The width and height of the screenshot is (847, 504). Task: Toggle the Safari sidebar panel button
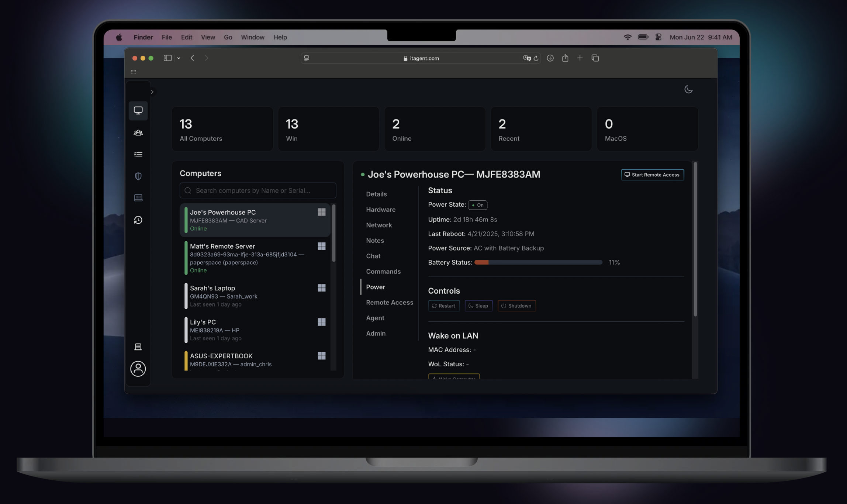click(167, 58)
